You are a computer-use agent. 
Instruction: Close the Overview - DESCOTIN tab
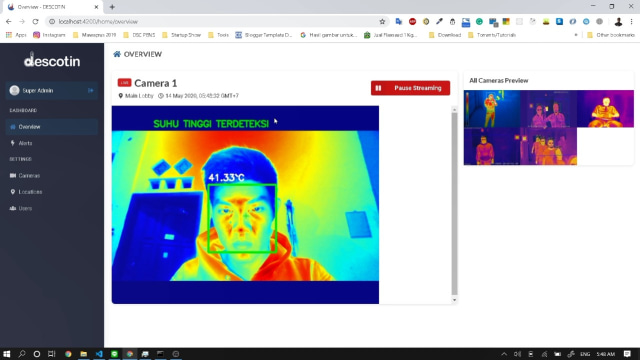(x=96, y=7)
